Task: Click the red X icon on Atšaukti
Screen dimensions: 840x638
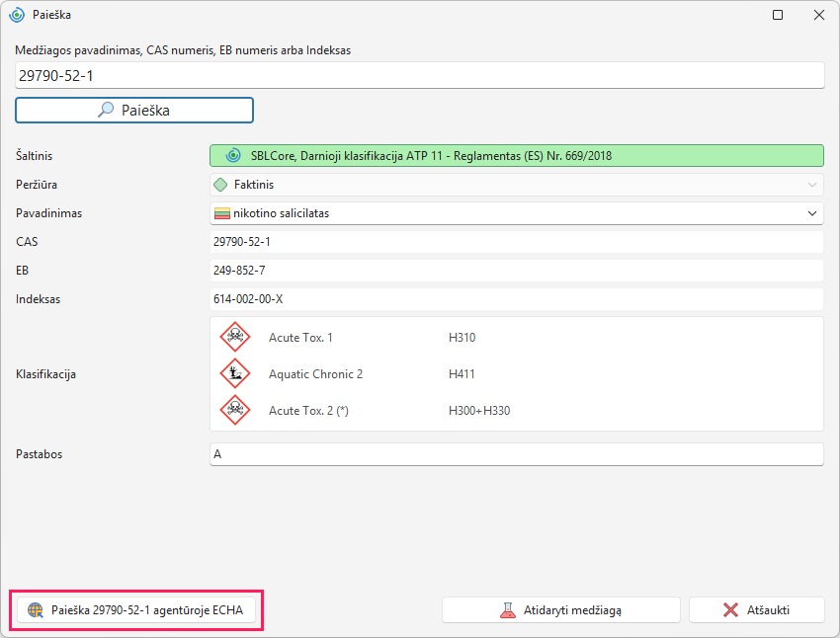Action: pos(730,610)
